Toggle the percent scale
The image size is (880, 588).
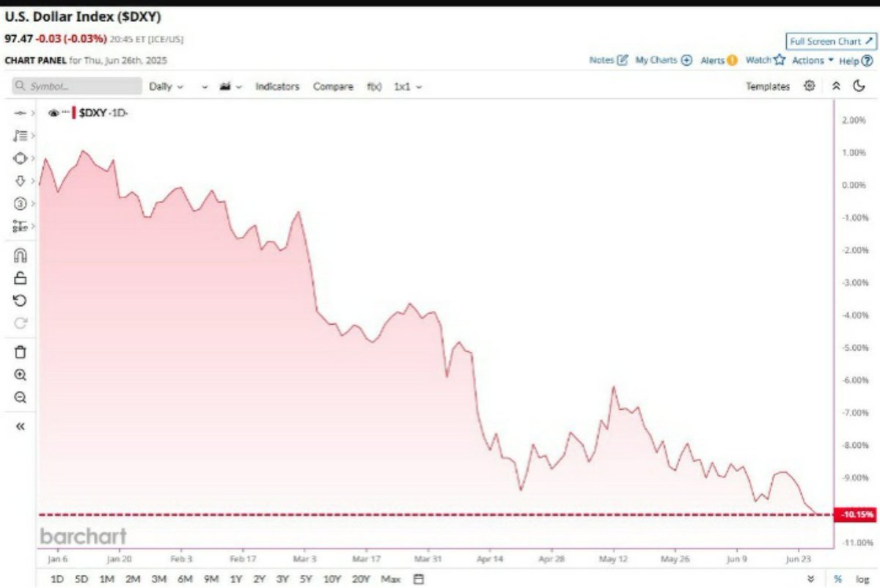pos(837,579)
